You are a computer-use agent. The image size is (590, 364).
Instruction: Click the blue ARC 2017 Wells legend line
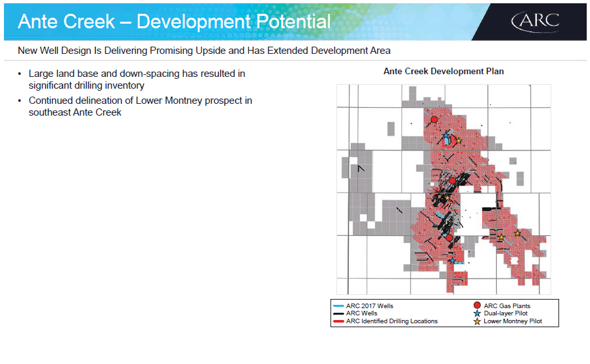click(x=338, y=306)
